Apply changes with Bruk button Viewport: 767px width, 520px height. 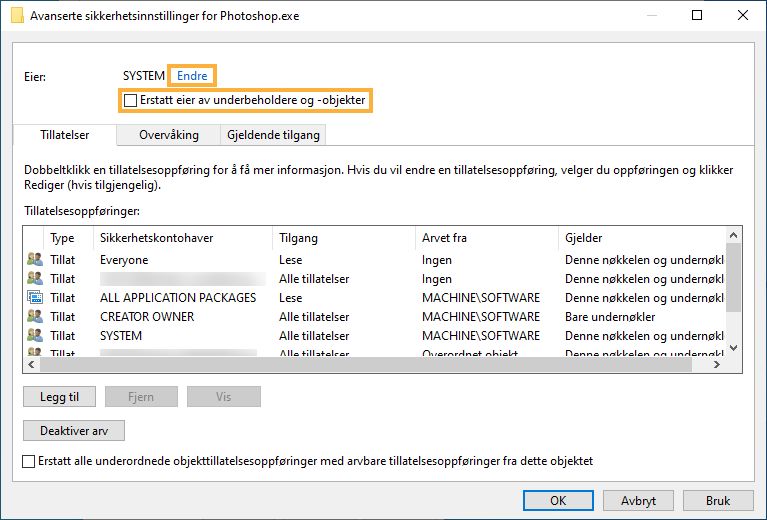coord(717,500)
